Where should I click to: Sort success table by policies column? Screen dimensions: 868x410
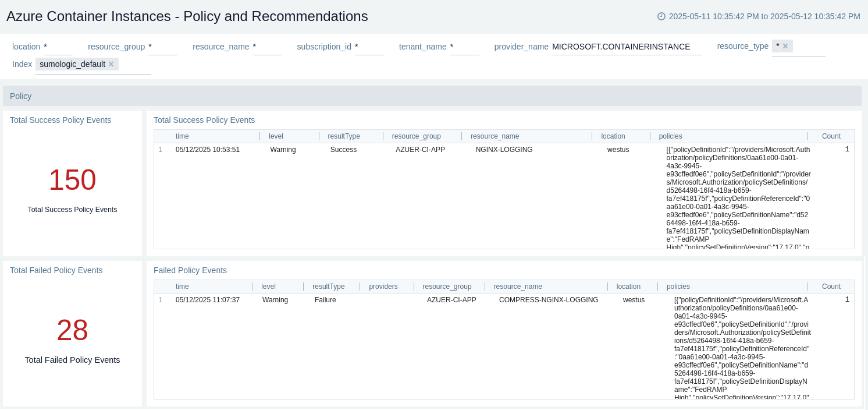click(x=671, y=136)
